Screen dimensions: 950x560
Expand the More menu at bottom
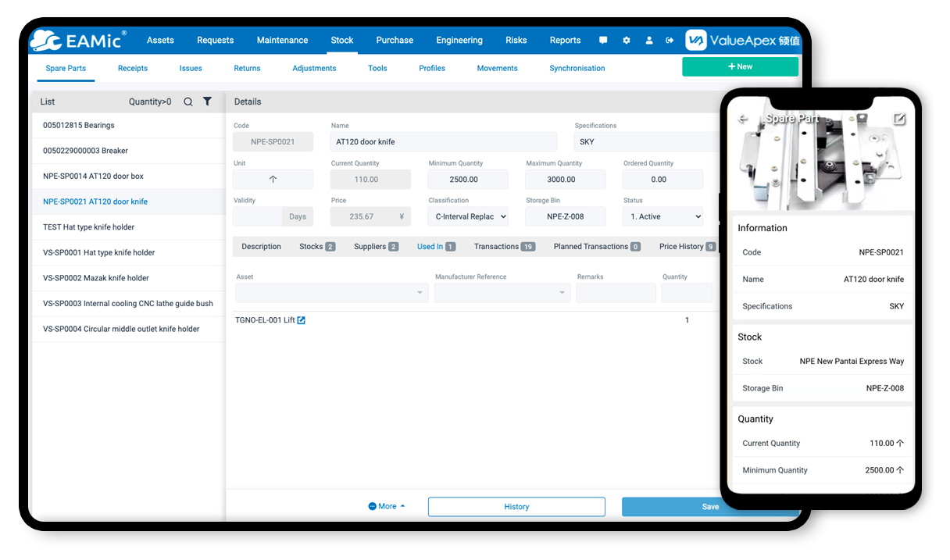(x=387, y=506)
